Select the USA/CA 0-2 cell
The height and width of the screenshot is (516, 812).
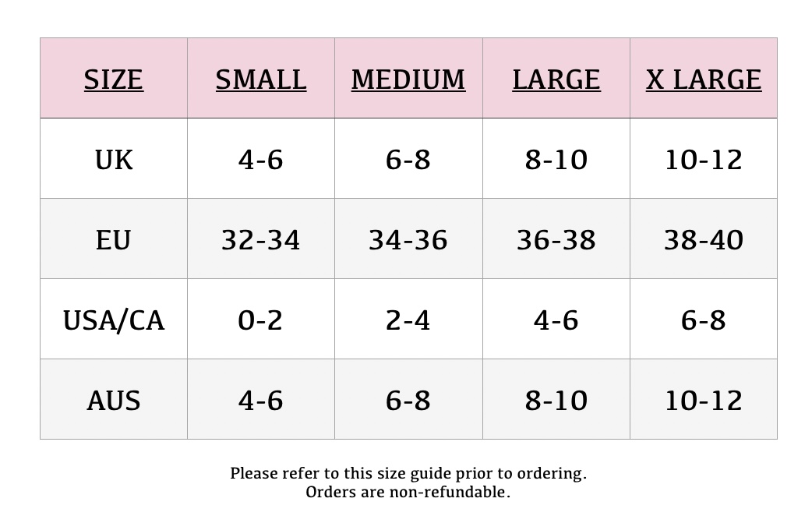pyautogui.click(x=260, y=320)
